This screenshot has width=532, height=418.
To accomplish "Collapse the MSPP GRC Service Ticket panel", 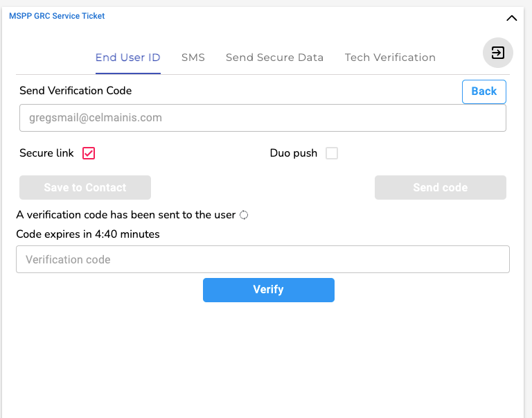I will [x=512, y=18].
